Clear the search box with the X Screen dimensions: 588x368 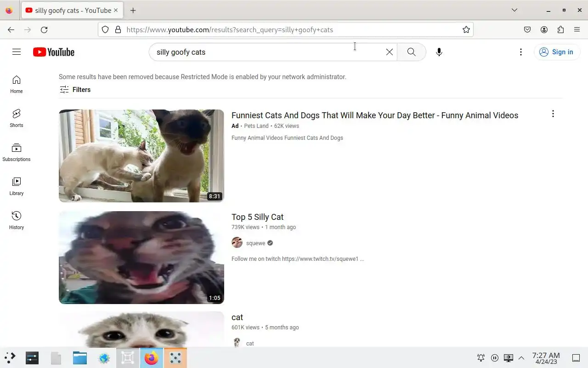390,52
